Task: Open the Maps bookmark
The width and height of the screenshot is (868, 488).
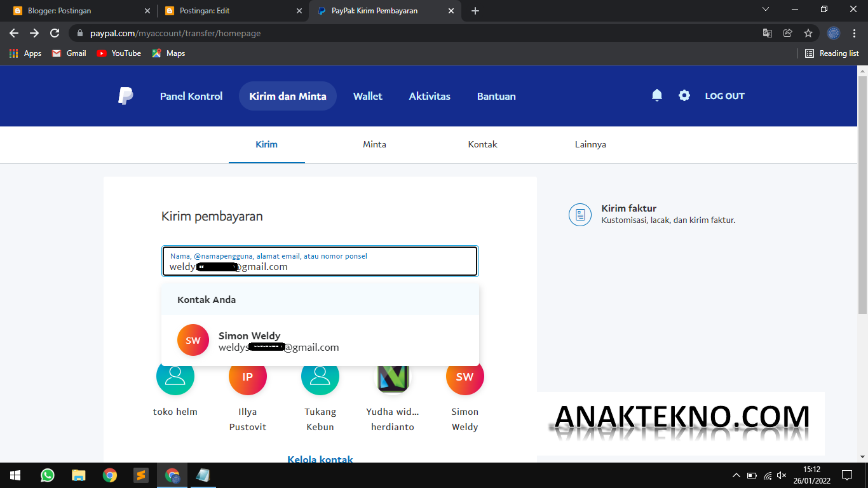Action: (168, 53)
